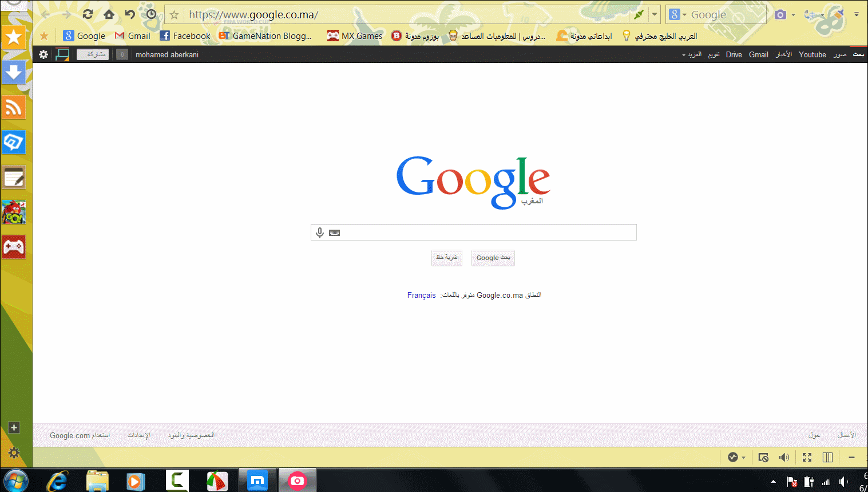Switch the Google language to Français
868x492 pixels.
click(x=422, y=295)
